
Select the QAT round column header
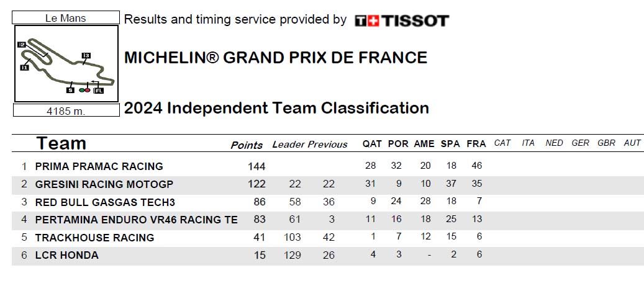coord(372,144)
